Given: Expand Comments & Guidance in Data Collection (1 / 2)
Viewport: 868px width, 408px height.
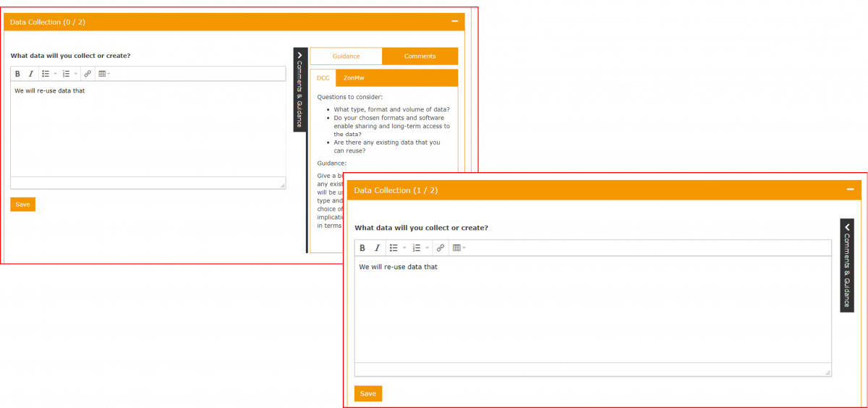Looking at the screenshot, I should click(x=847, y=265).
